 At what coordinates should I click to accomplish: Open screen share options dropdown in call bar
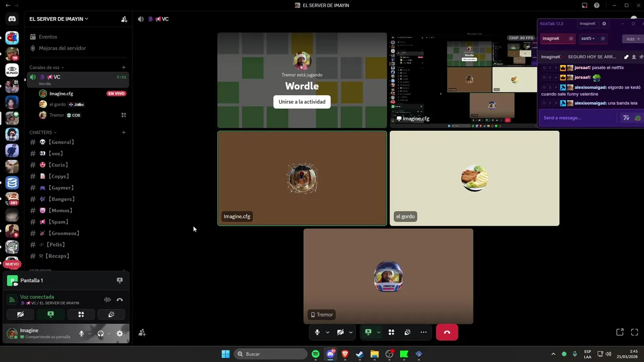click(x=378, y=332)
